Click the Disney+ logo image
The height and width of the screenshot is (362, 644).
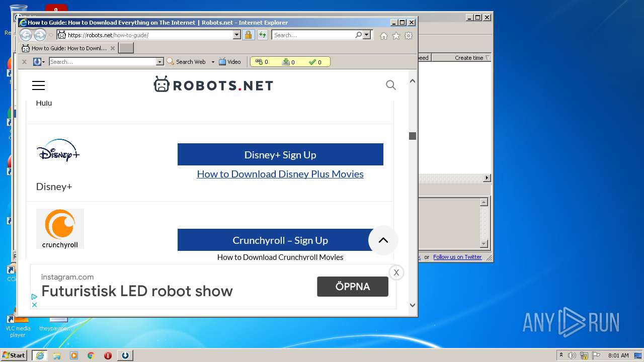coord(58,150)
